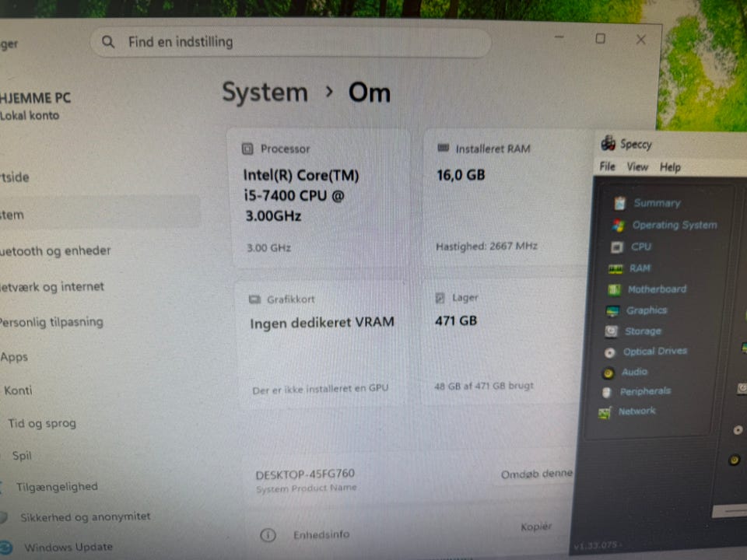Select Optical Drives section in Speccy
The image size is (747, 560).
(655, 352)
